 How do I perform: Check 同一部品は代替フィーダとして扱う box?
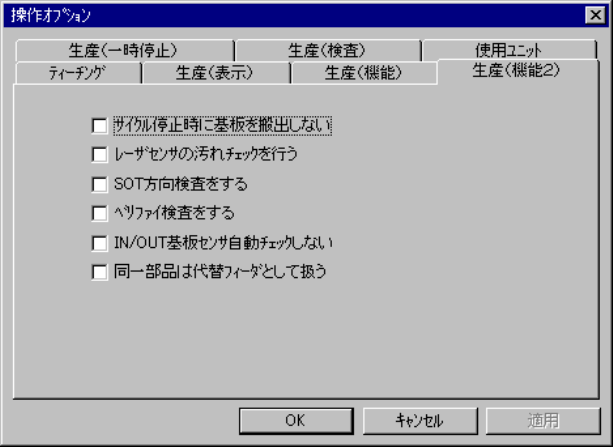pyautogui.click(x=100, y=272)
